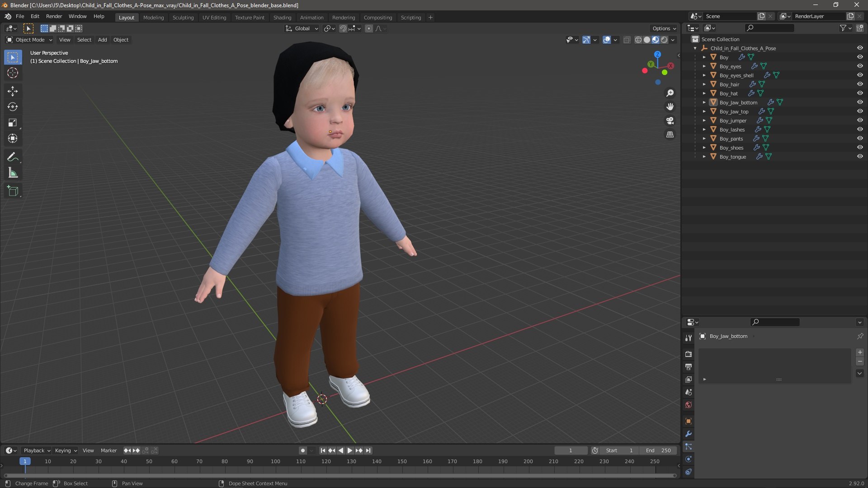Image resolution: width=868 pixels, height=488 pixels.
Task: Open the Keying dropdown in timeline
Action: 66,450
